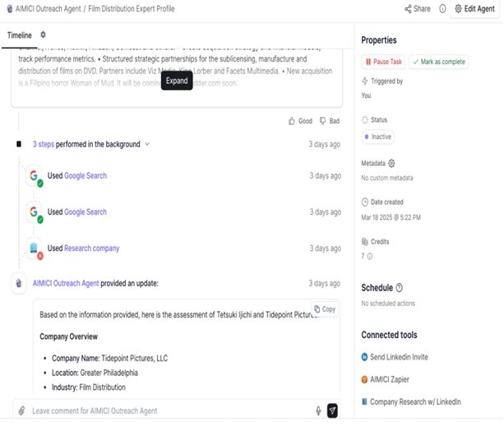Viewport: 504px width, 436px height.
Task: Click the Triggered by lightning icon
Action: pyautogui.click(x=365, y=81)
